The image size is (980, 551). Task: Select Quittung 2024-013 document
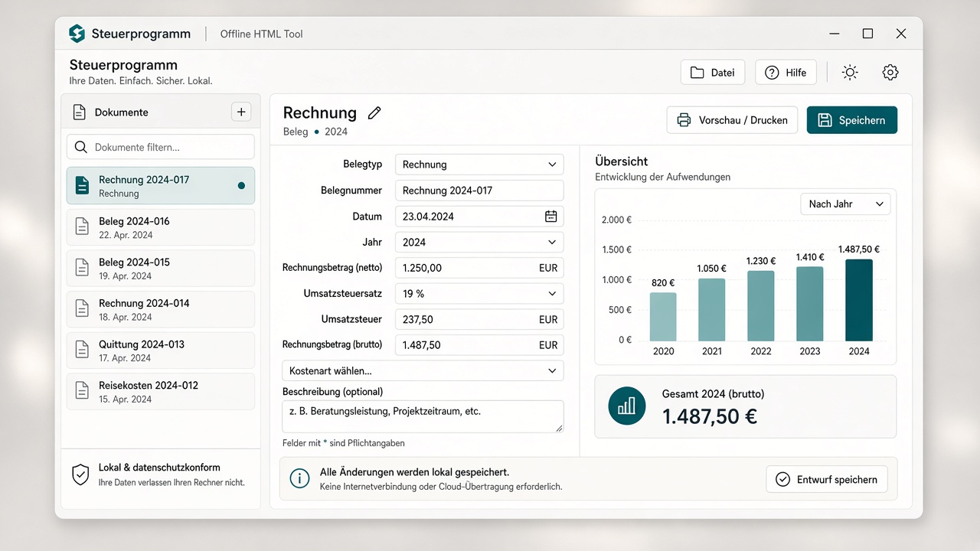(161, 350)
